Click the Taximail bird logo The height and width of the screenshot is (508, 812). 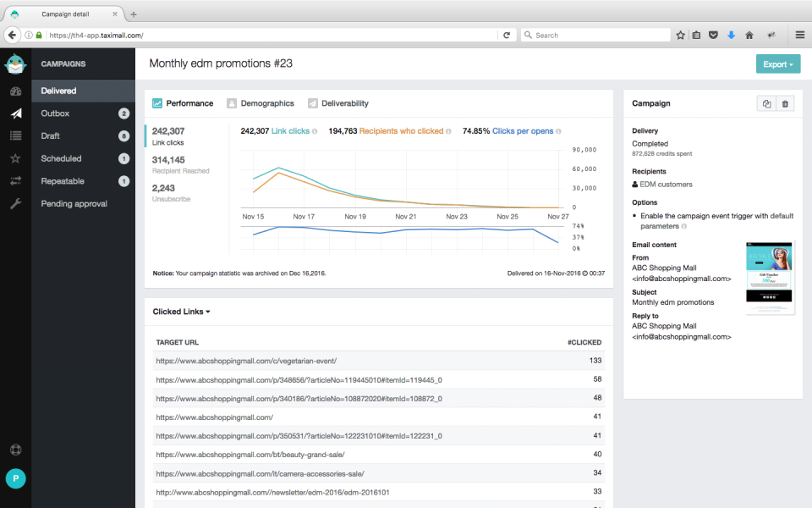15,63
